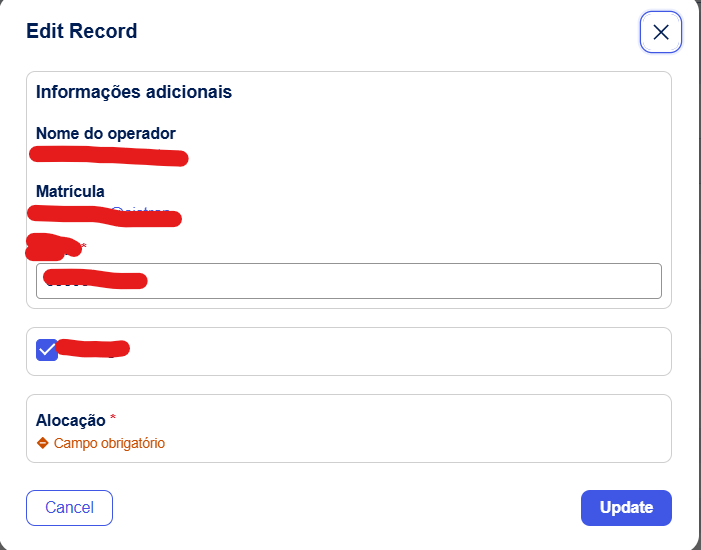
Task: Click the Informações adicionais heading
Action: 134,92
